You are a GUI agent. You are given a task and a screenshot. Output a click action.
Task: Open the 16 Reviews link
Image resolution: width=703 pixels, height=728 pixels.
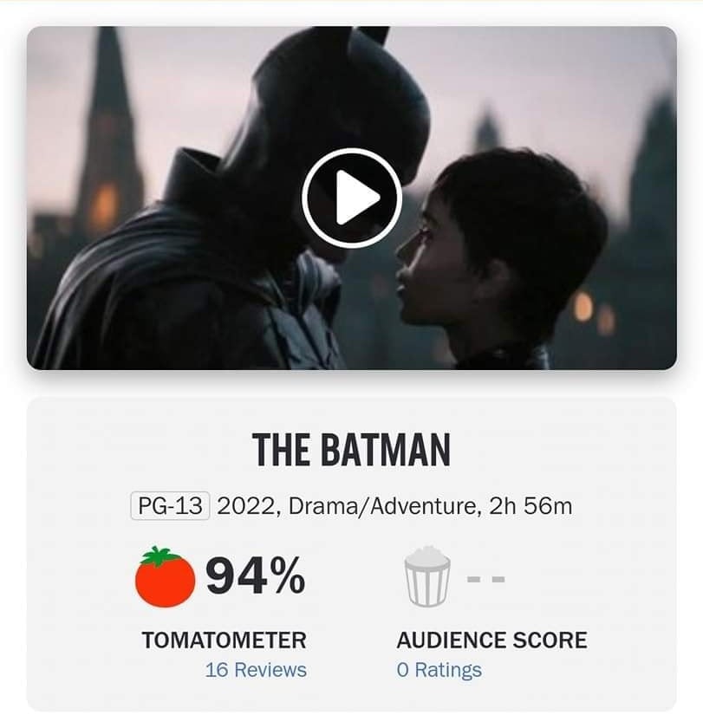pyautogui.click(x=256, y=670)
